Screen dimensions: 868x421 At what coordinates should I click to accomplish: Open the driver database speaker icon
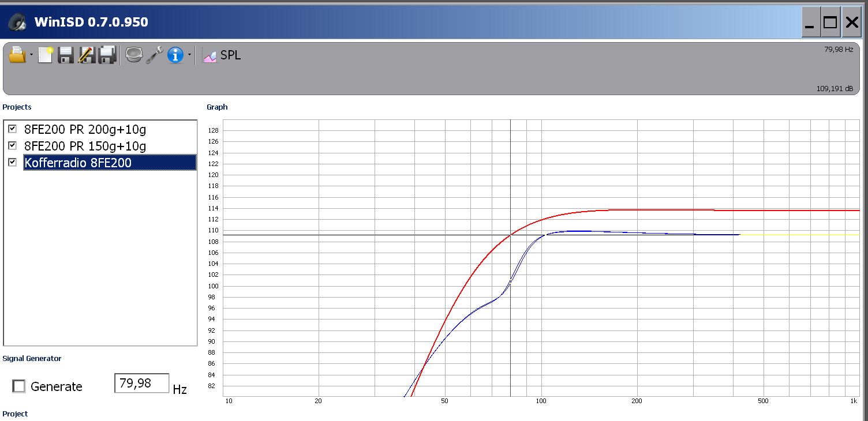[x=134, y=55]
